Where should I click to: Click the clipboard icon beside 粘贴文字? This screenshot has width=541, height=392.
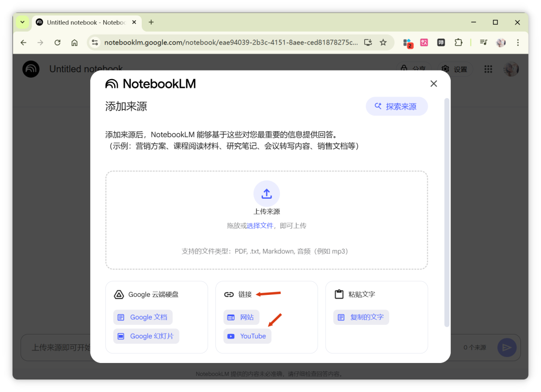339,294
